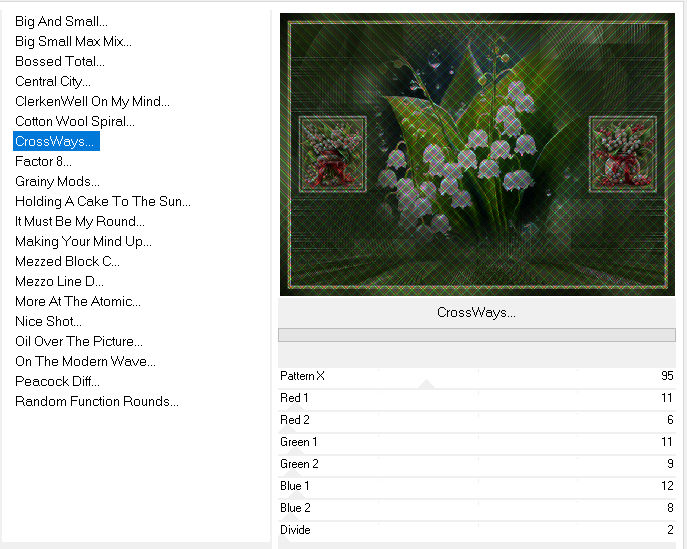
Task: Choose Bossed Total... from the filter list
Action: 60,61
